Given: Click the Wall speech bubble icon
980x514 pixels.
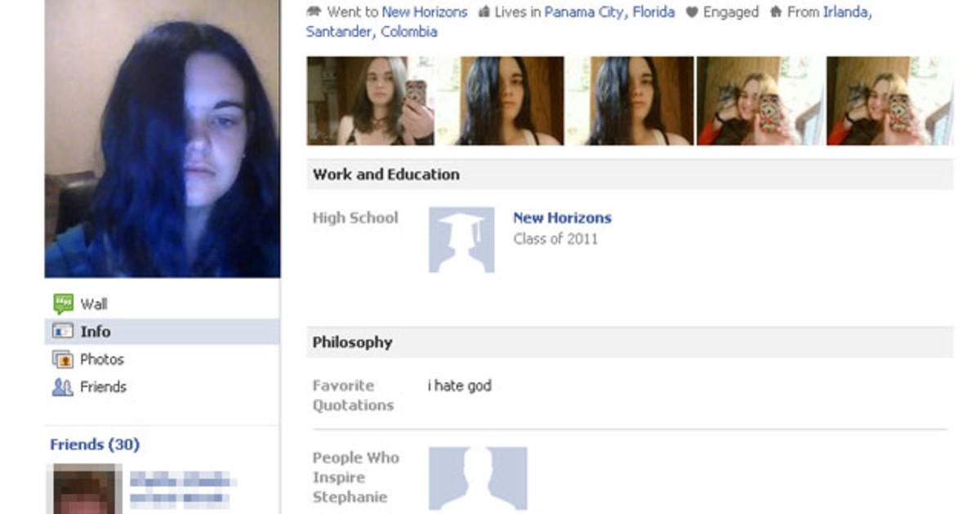Looking at the screenshot, I should pyautogui.click(x=63, y=304).
